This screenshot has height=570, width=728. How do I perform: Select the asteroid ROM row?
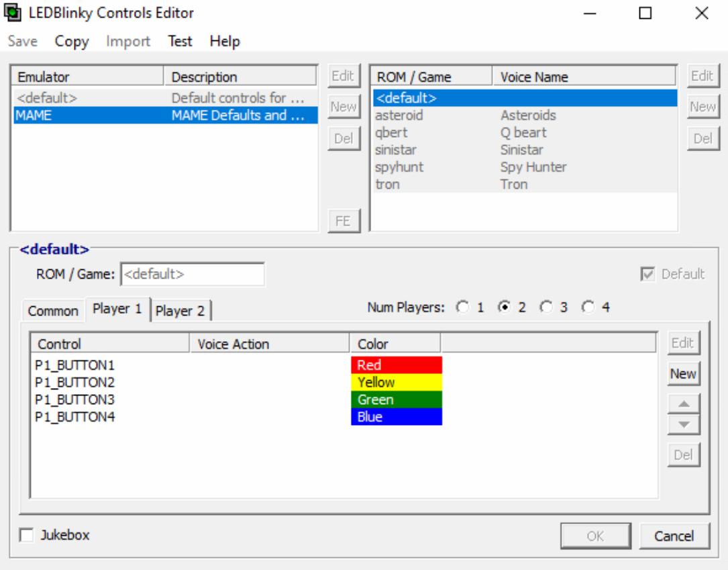(x=525, y=115)
